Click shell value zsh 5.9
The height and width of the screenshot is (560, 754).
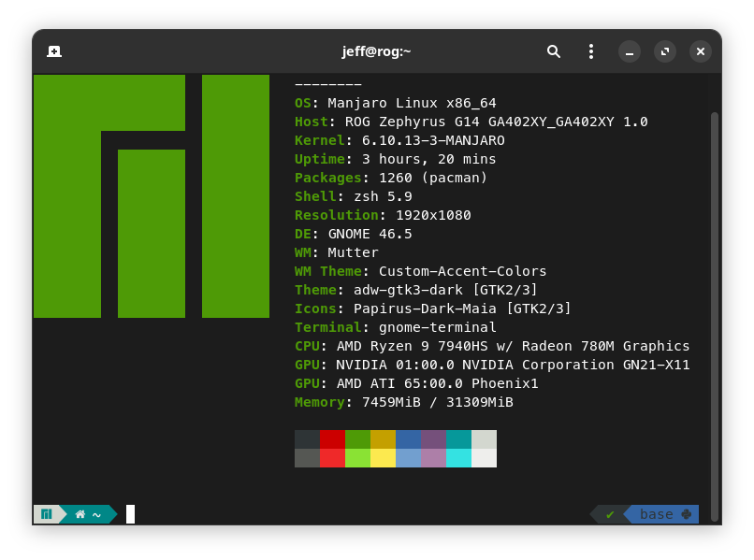point(383,196)
